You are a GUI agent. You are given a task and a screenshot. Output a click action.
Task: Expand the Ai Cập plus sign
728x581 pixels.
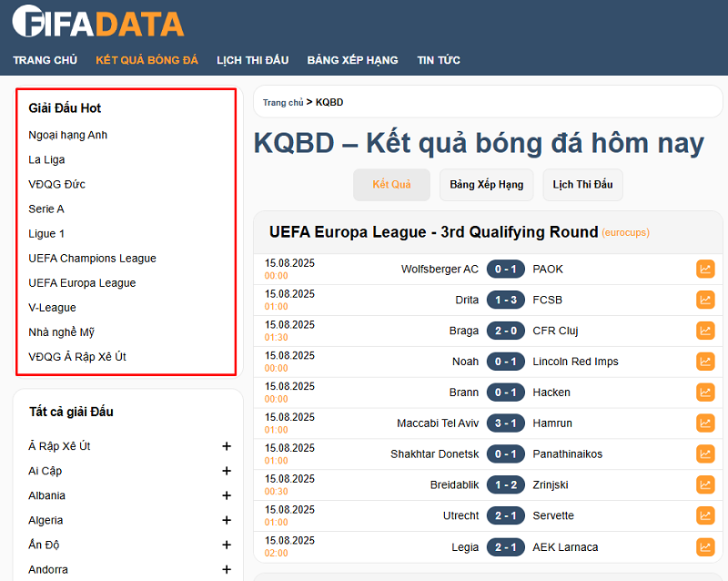point(227,471)
